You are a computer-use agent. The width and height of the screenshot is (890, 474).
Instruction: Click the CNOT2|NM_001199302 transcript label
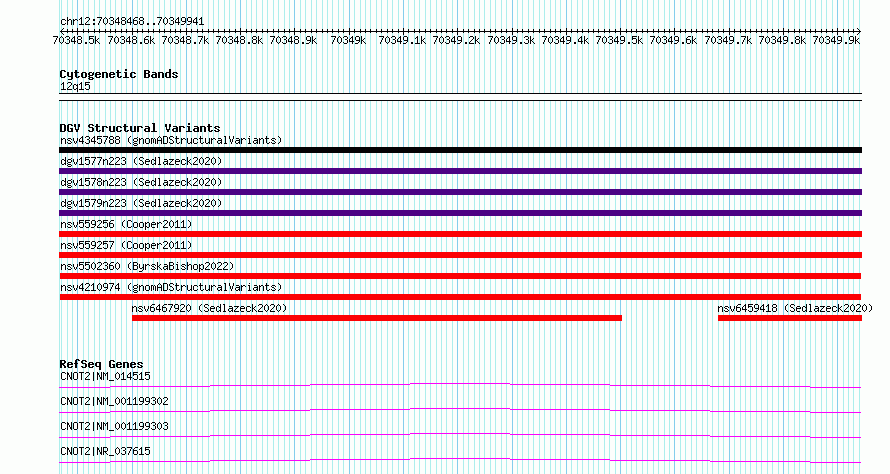coord(114,401)
